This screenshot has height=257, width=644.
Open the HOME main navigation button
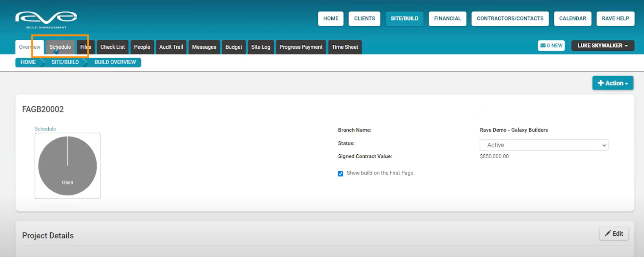(331, 19)
